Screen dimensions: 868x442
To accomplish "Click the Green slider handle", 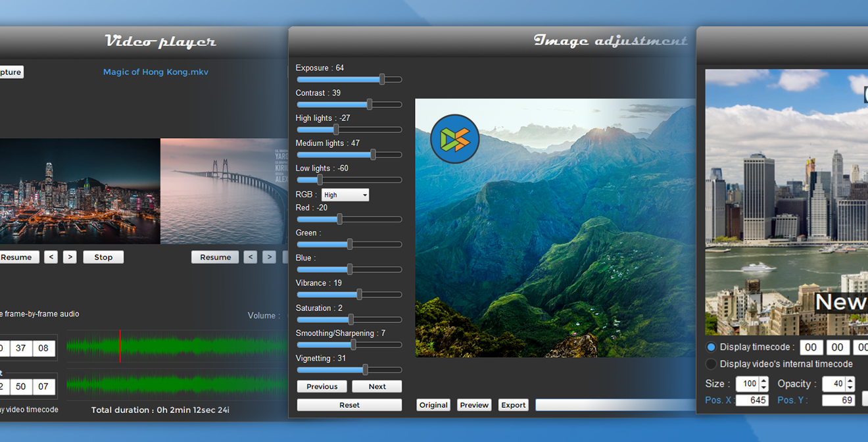I will [350, 244].
